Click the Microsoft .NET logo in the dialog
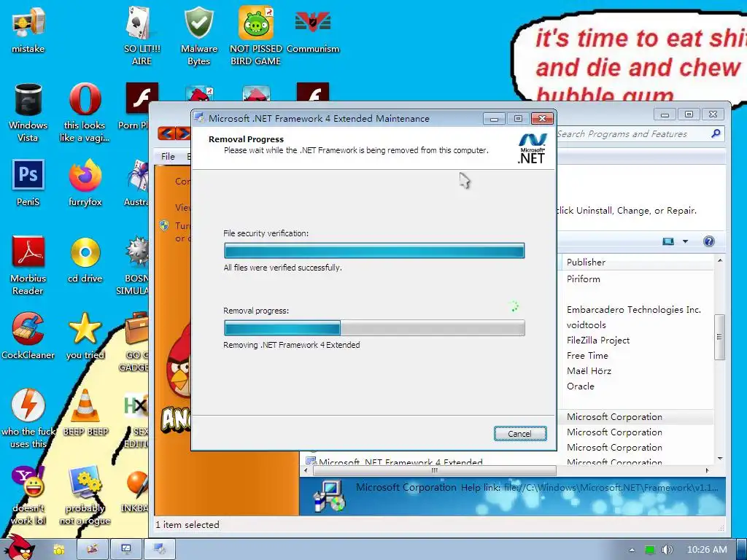Screen dimensions: 747x560 click(x=532, y=149)
